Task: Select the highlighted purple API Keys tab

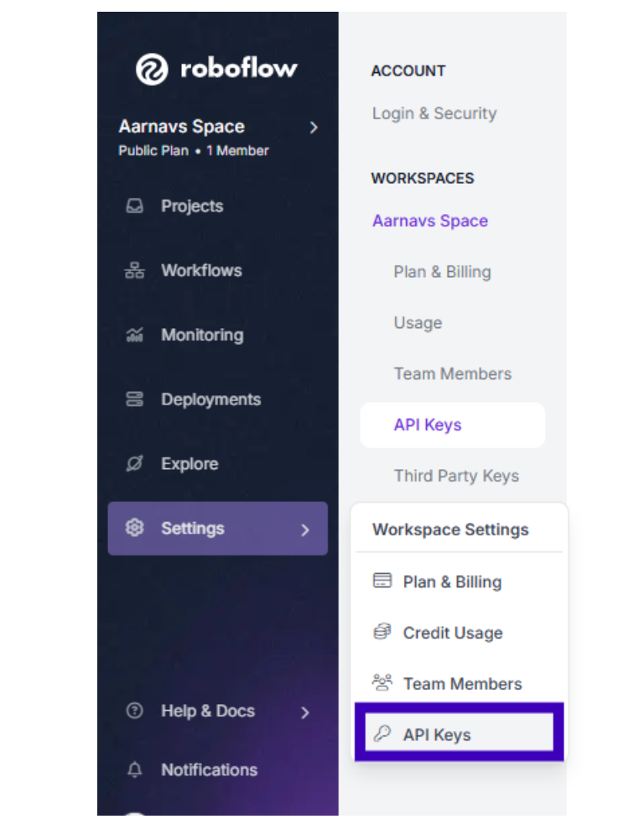Action: point(453,425)
